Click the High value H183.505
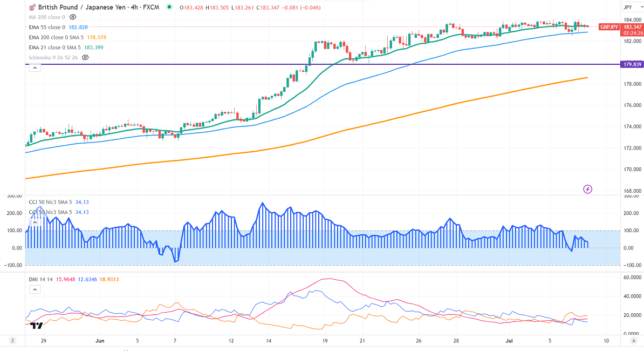644x351 pixels. pyautogui.click(x=217, y=8)
